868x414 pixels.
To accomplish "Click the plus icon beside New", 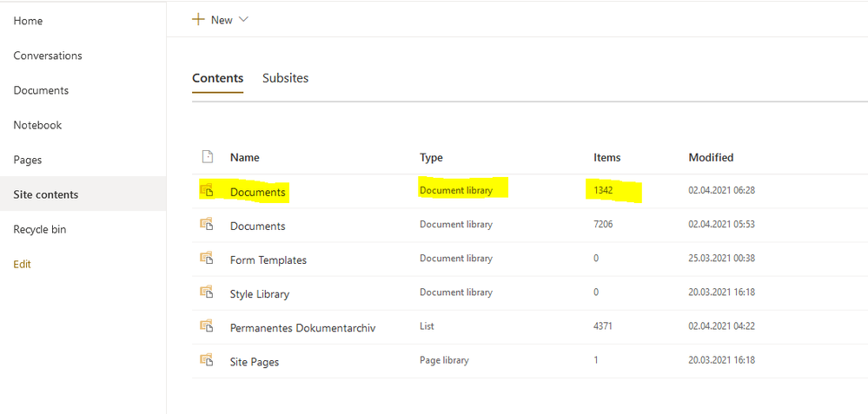I will tap(198, 19).
